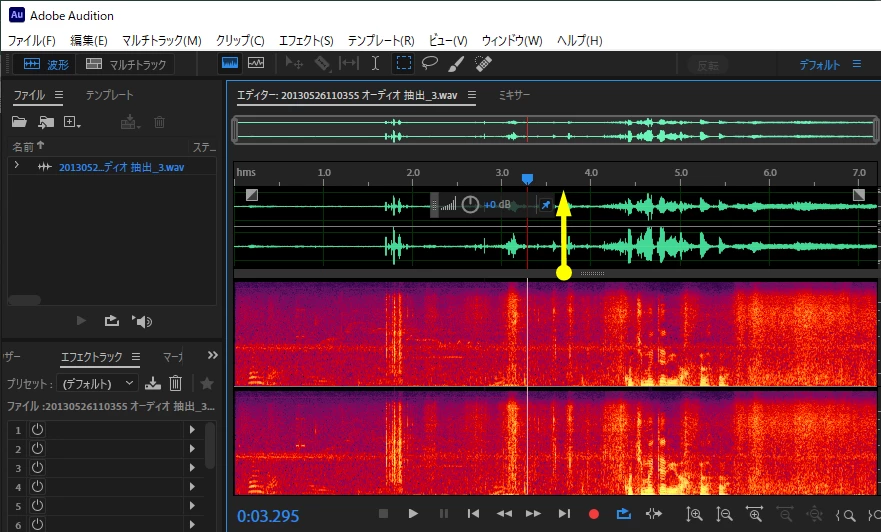Select the Razor tool
881x532 pixels.
(323, 63)
